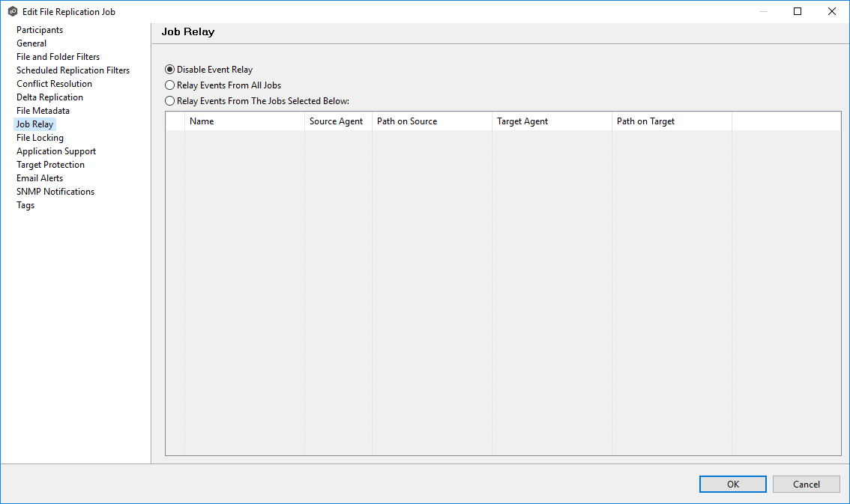Open SNMP Notifications page

(55, 192)
